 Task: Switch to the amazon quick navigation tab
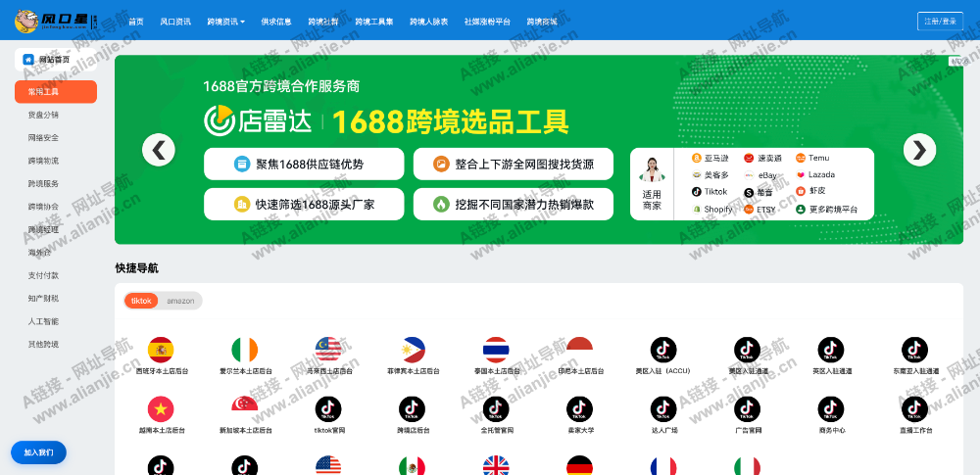coord(180,301)
